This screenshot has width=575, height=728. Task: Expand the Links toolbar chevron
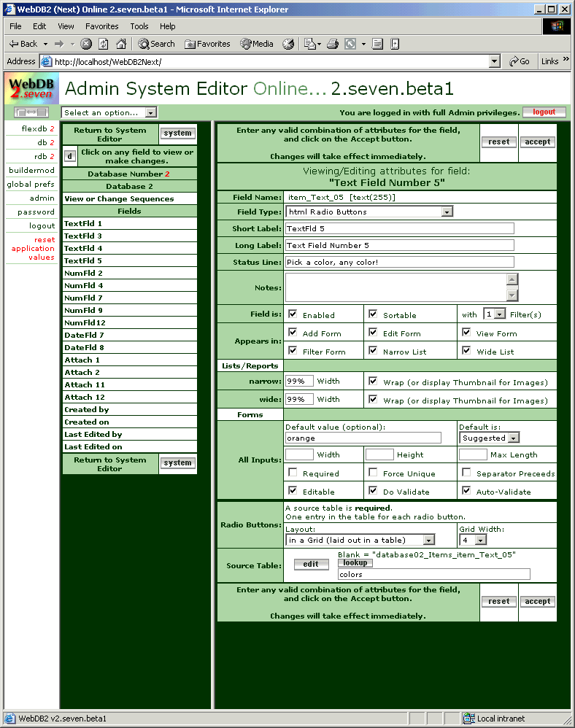[x=566, y=59]
